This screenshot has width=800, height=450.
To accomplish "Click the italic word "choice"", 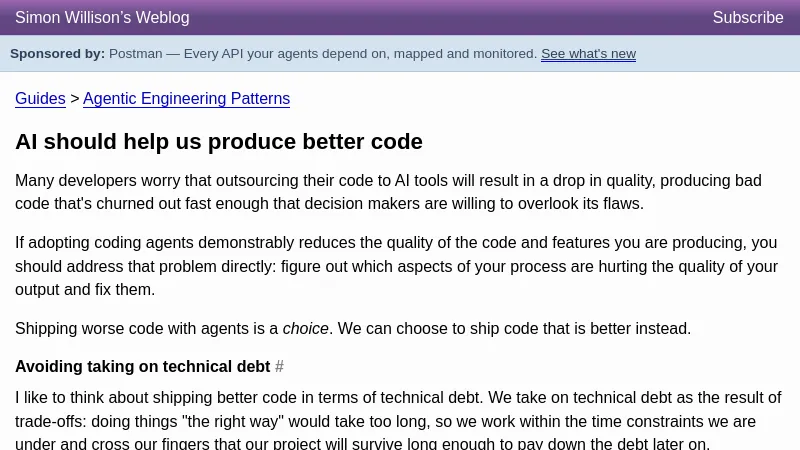I will pyautogui.click(x=306, y=329).
